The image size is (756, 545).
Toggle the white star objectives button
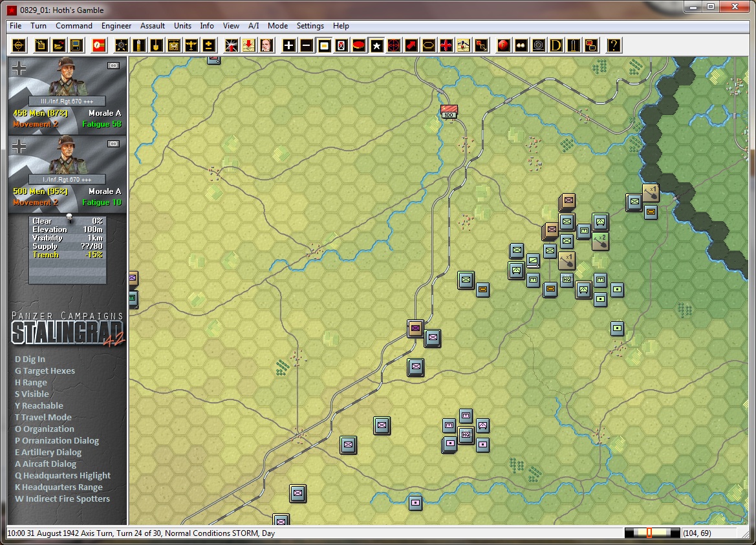376,45
